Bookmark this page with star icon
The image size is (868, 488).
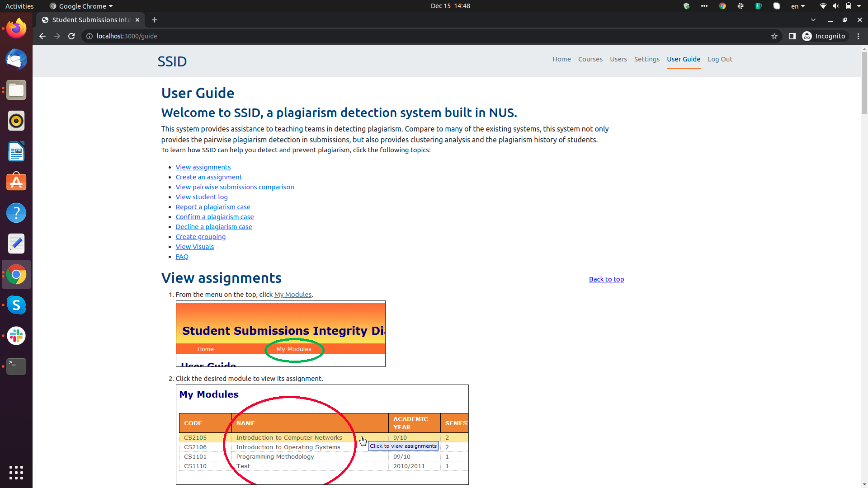(x=774, y=36)
